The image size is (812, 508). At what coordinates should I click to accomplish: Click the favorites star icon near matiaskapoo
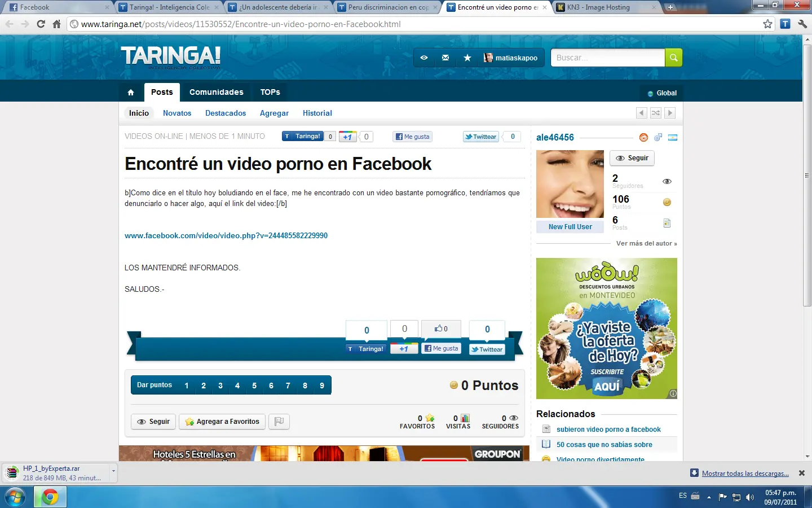click(467, 58)
